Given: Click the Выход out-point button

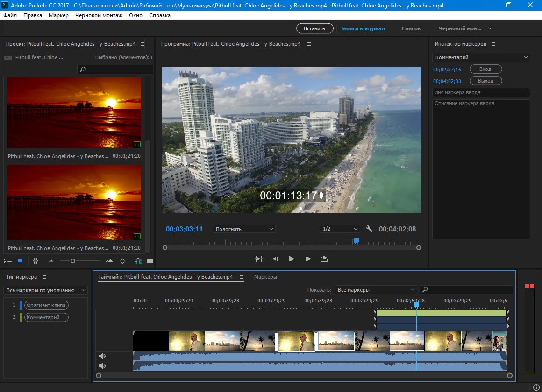Looking at the screenshot, I should (485, 81).
